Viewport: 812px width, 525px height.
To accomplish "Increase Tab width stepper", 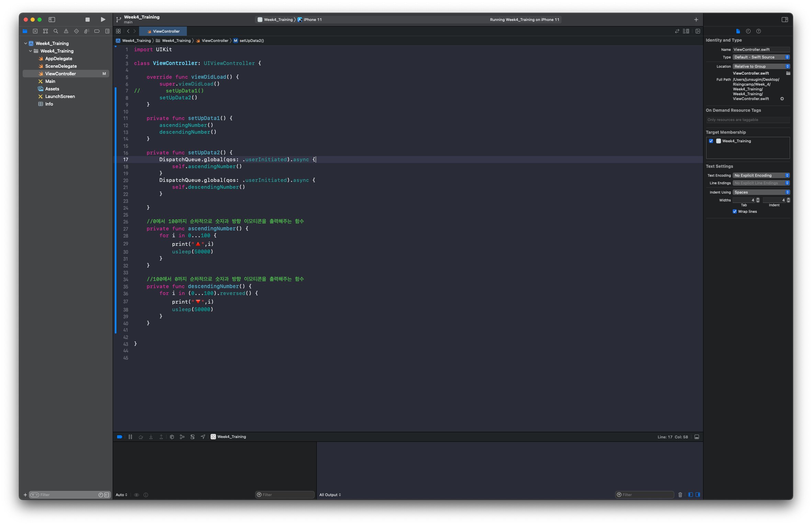I will [758, 199].
